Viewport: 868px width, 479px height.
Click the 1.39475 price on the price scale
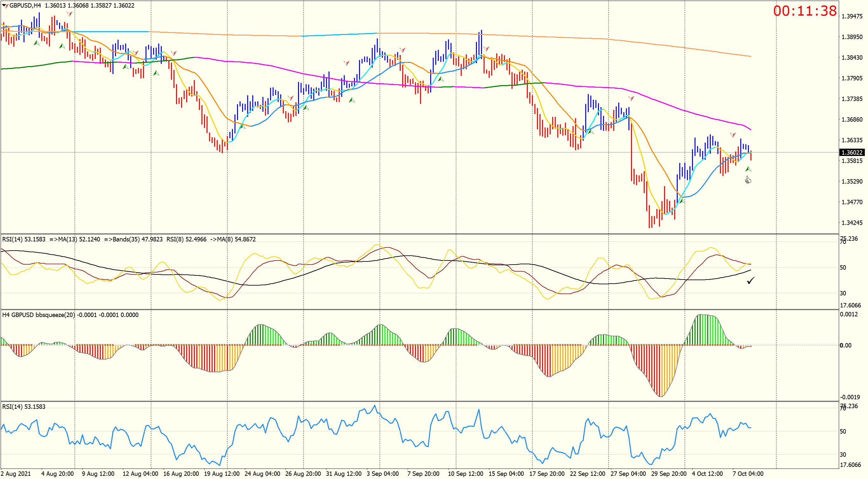(852, 17)
